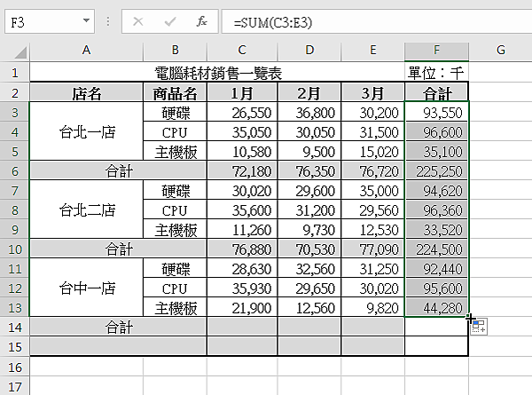The height and width of the screenshot is (395, 532).
Task: Click the empty cell F14
Action: pos(436,327)
